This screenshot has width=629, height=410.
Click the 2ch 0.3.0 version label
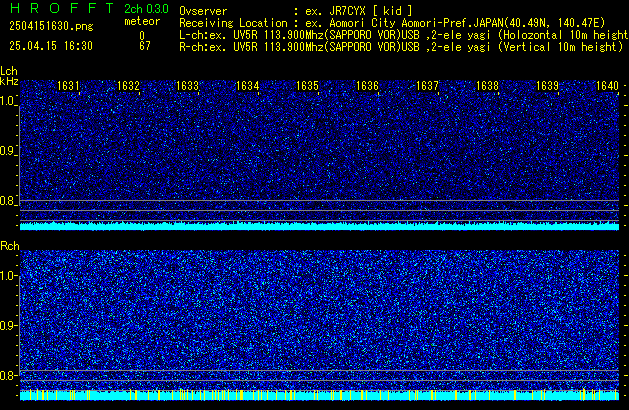[146, 9]
